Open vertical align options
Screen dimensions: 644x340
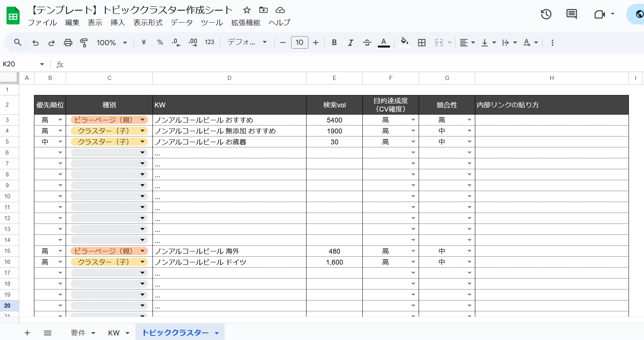488,43
